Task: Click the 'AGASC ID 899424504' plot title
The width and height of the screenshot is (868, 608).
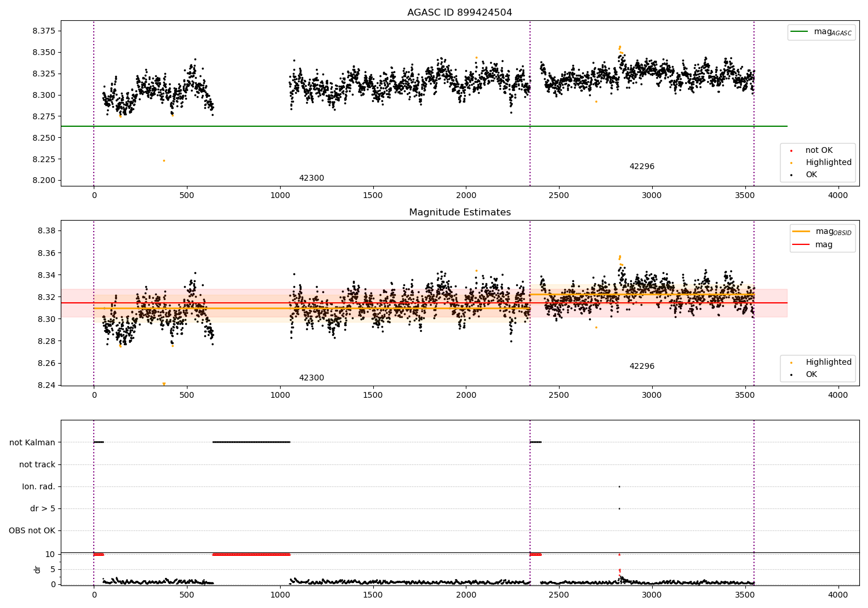Action: click(459, 13)
